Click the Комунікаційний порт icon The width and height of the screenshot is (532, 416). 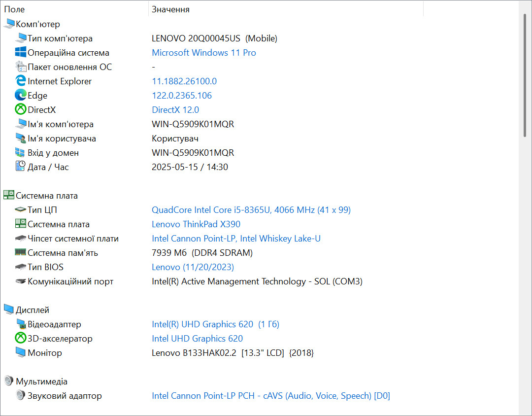[x=21, y=281]
